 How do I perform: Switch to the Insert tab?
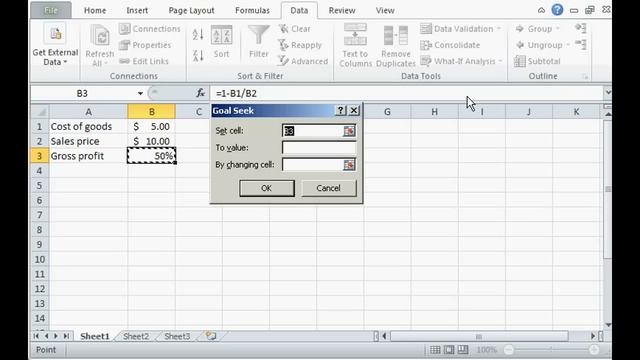point(137,11)
